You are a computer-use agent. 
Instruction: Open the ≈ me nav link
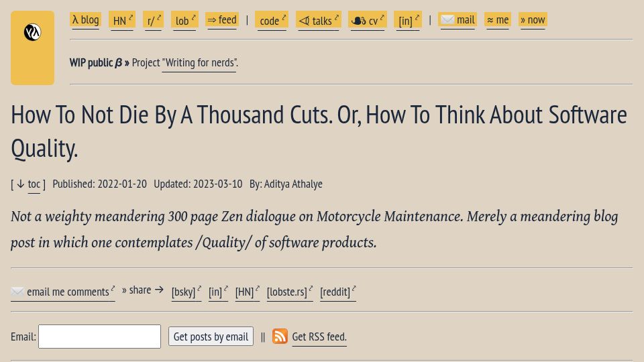coord(497,19)
